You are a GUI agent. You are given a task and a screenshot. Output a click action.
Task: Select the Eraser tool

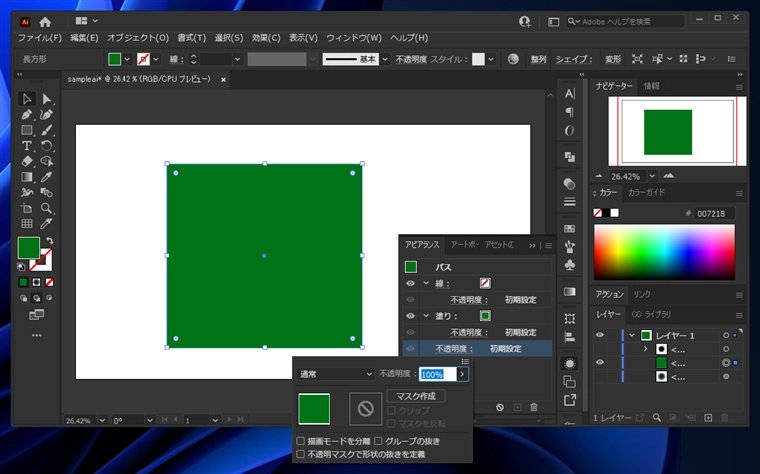pos(27,161)
